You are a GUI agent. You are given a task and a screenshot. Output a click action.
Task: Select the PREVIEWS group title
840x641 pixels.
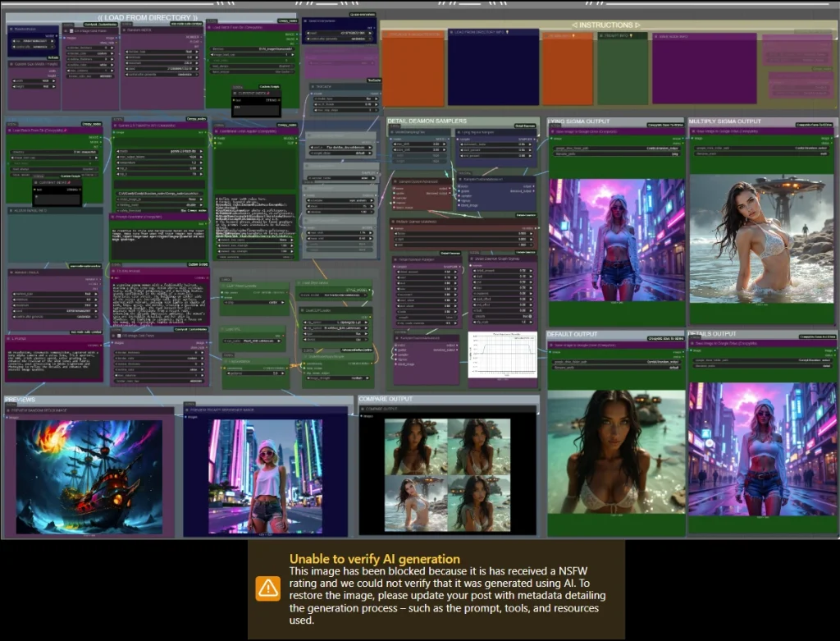[x=20, y=400]
